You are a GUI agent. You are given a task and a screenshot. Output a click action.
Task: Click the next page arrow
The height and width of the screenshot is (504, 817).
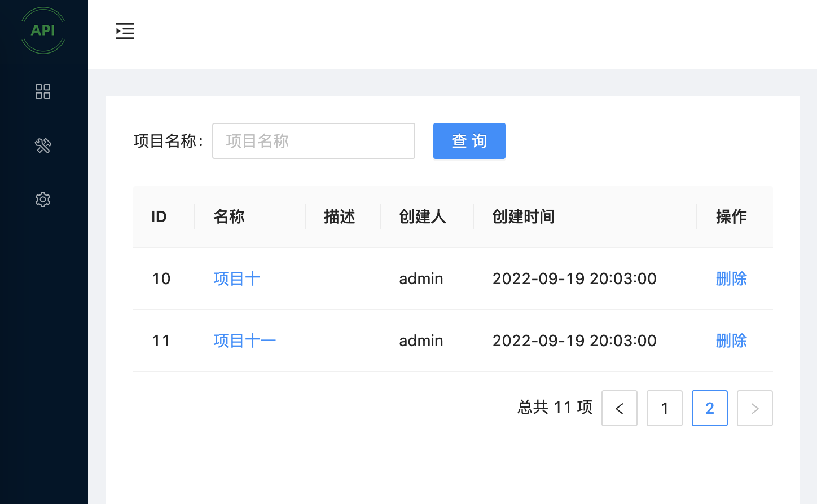click(755, 408)
